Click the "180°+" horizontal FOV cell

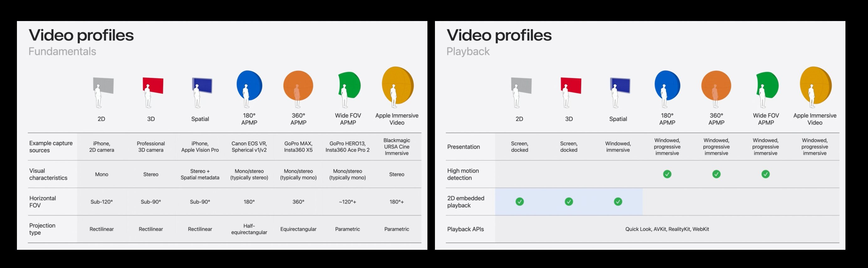click(397, 201)
